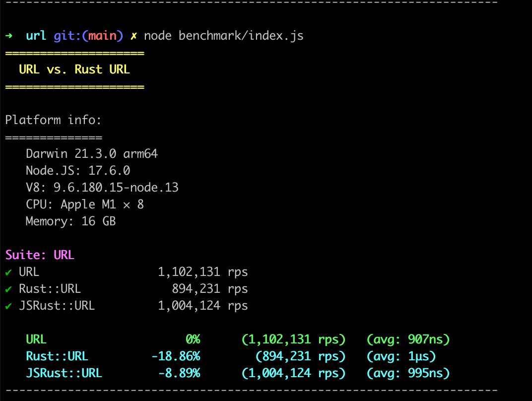Click the first green checkmark under Suite: URL
The height and width of the screenshot is (401, 532).
pyautogui.click(x=9, y=272)
